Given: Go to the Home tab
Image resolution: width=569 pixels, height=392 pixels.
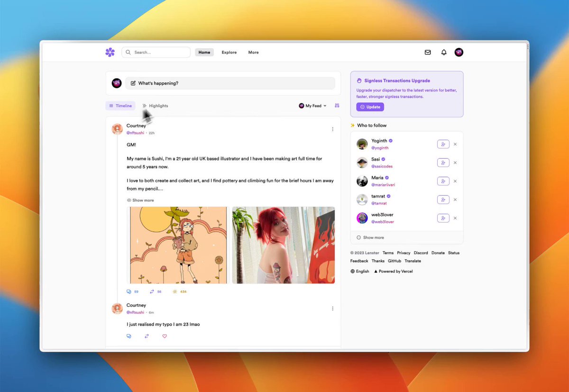Looking at the screenshot, I should click(x=204, y=52).
